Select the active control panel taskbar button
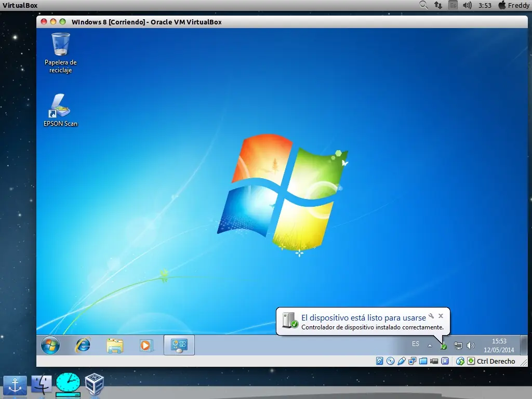 point(179,345)
